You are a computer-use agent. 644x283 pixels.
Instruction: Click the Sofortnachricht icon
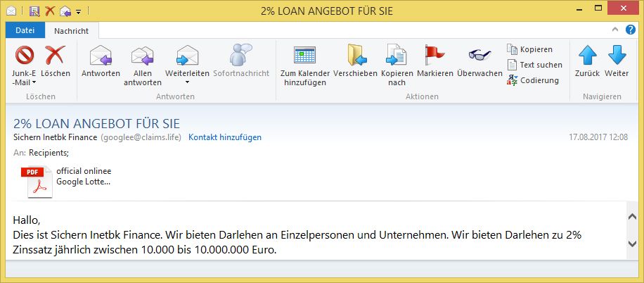point(240,55)
